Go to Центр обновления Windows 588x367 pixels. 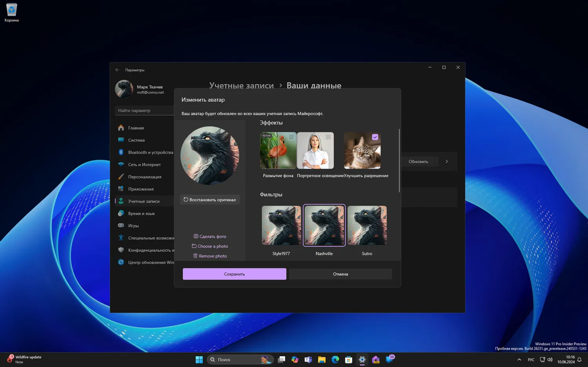coord(144,262)
